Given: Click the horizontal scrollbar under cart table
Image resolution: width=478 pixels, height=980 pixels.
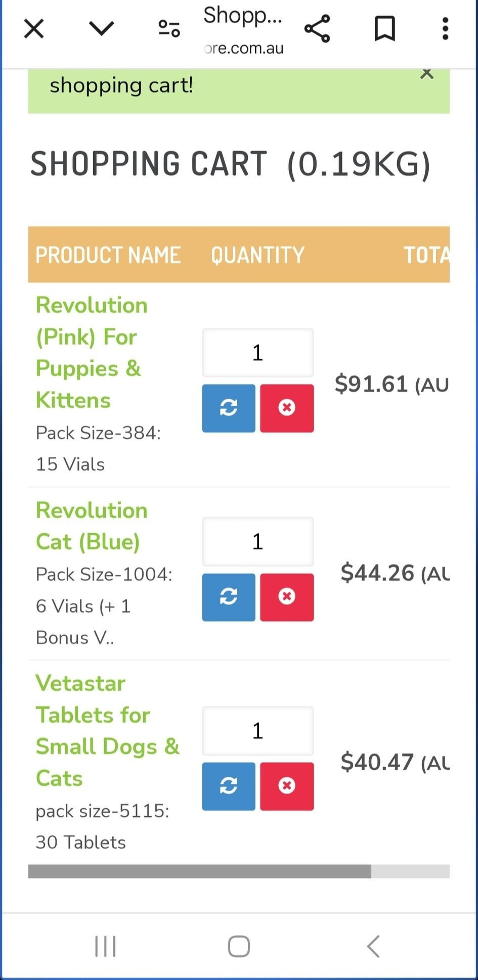Looking at the screenshot, I should pyautogui.click(x=200, y=871).
